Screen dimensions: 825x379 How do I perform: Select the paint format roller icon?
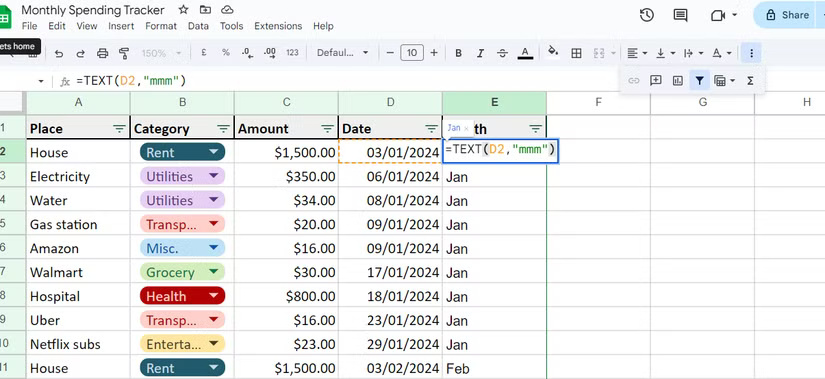coord(124,53)
